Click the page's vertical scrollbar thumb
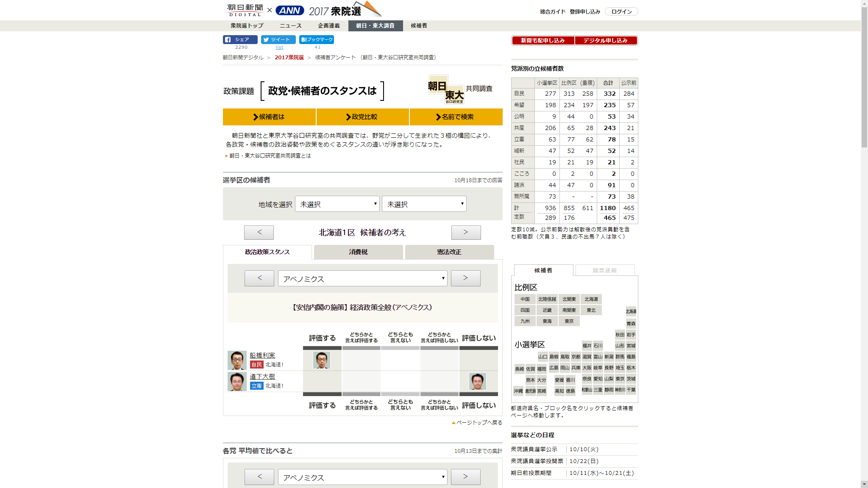The height and width of the screenshot is (488, 868). 864,76
